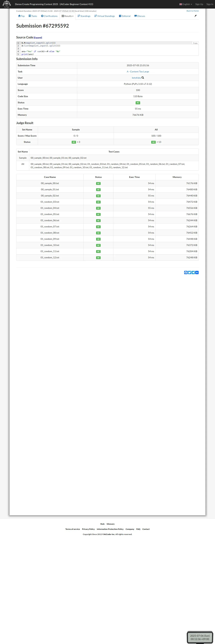Click the AC badge for 00_sample_00.txt

click(x=98, y=184)
